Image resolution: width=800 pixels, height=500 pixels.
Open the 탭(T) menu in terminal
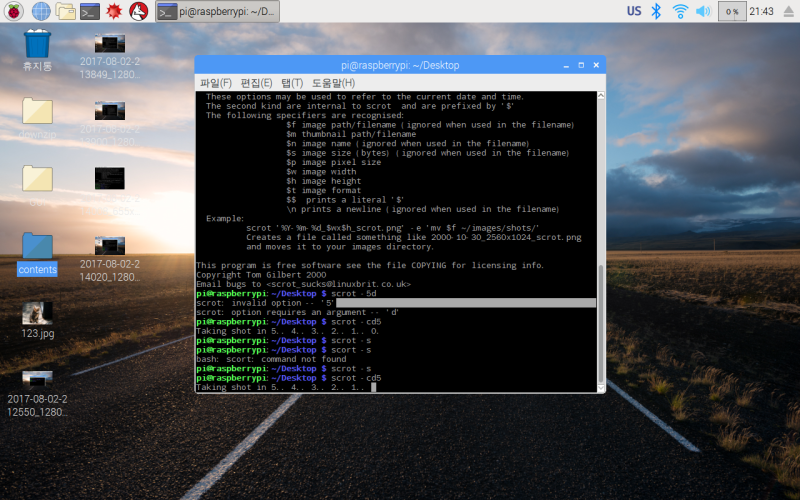[x=292, y=83]
